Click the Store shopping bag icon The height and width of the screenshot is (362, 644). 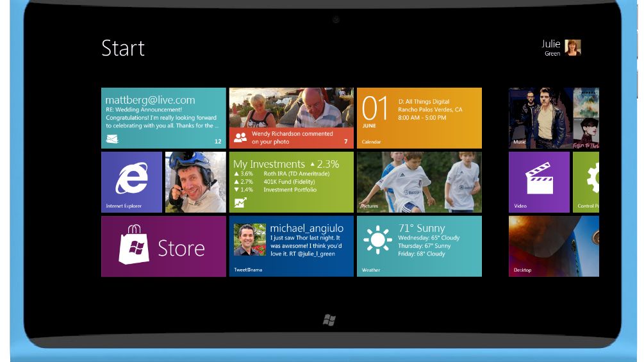133,245
